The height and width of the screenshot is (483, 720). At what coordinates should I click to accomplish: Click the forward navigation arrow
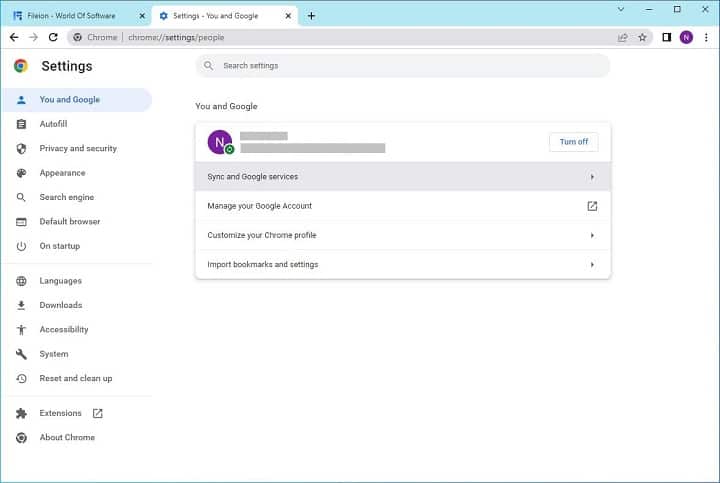(x=34, y=37)
